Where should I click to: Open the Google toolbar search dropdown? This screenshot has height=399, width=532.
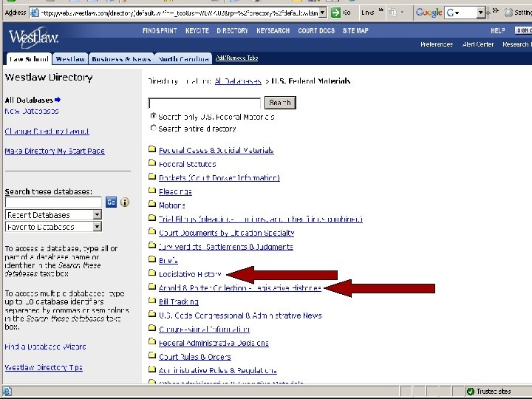(480, 13)
